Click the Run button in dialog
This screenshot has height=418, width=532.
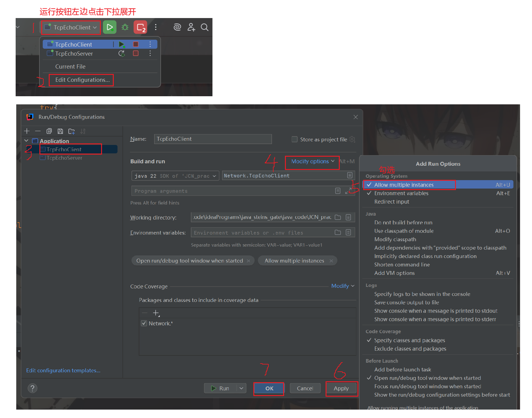click(x=221, y=388)
